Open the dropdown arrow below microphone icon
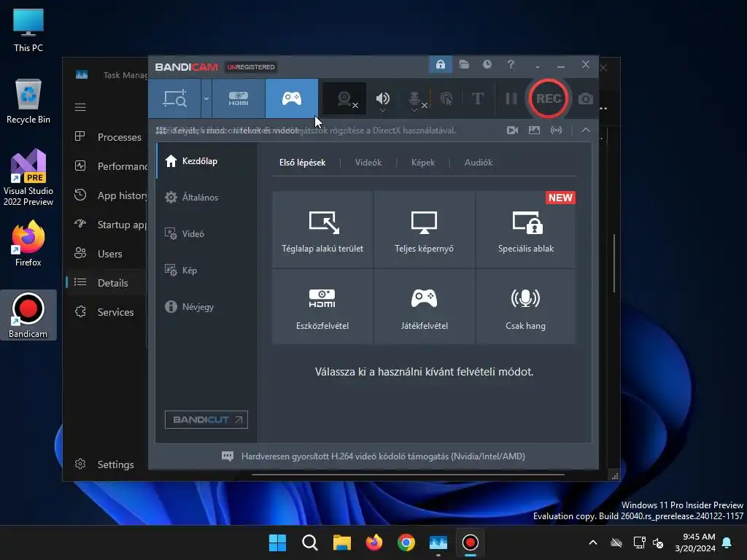Screen dimensions: 747x560 [x=414, y=111]
